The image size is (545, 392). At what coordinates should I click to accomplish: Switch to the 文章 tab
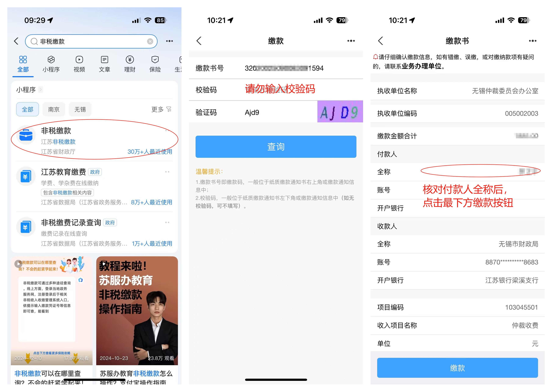pos(105,64)
